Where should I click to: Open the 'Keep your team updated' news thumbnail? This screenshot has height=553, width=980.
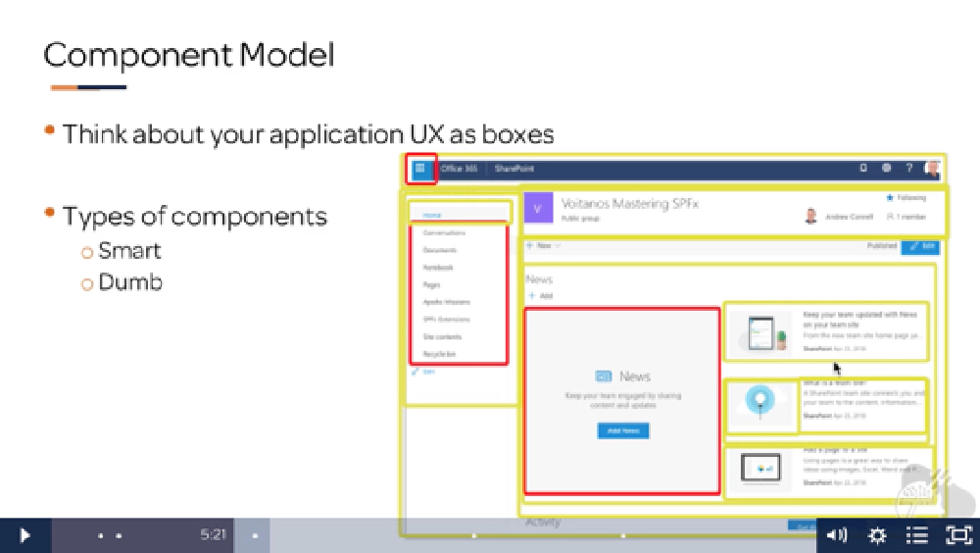(x=762, y=332)
